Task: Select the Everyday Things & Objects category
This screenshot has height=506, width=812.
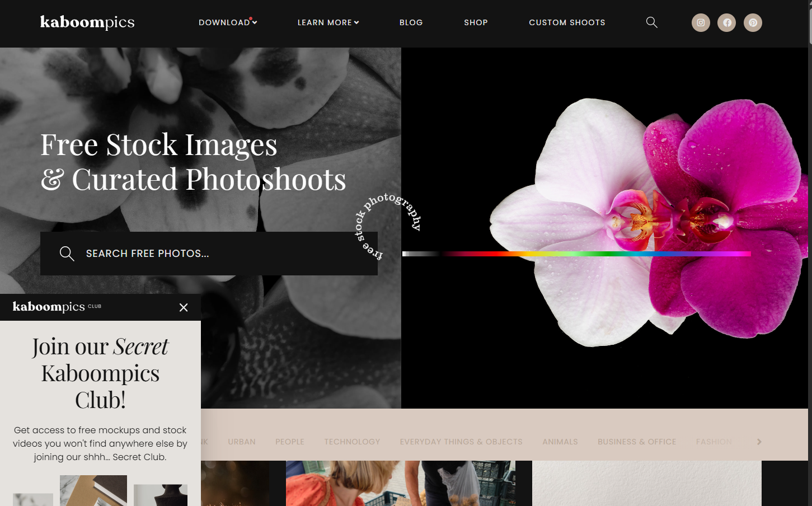Action: coord(461,442)
